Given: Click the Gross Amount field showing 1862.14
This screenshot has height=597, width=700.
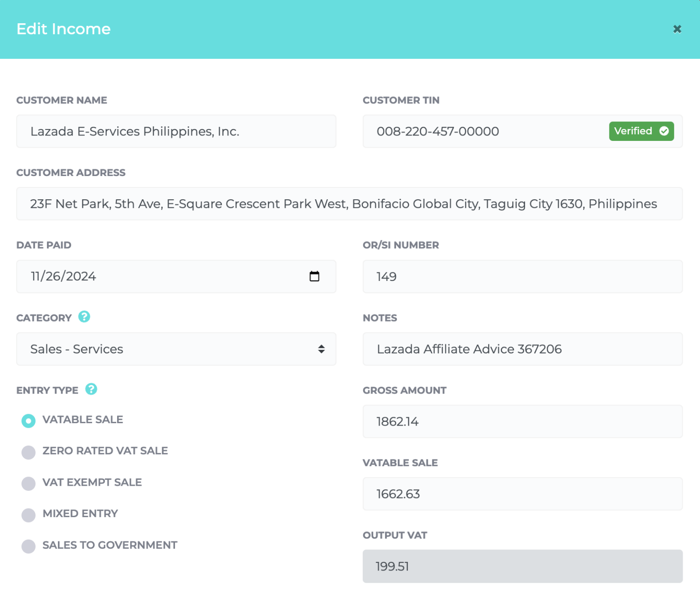Looking at the screenshot, I should pos(522,421).
